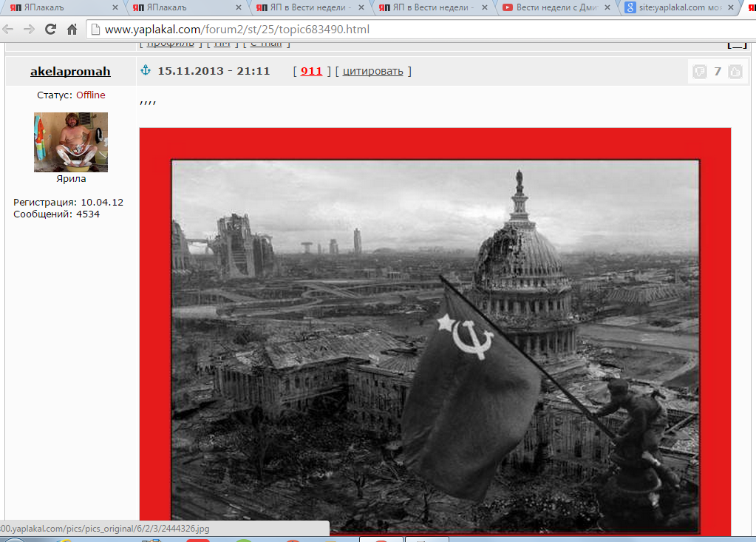The image size is (756, 542).
Task: Open the posted Capitol flag image
Action: [435, 333]
